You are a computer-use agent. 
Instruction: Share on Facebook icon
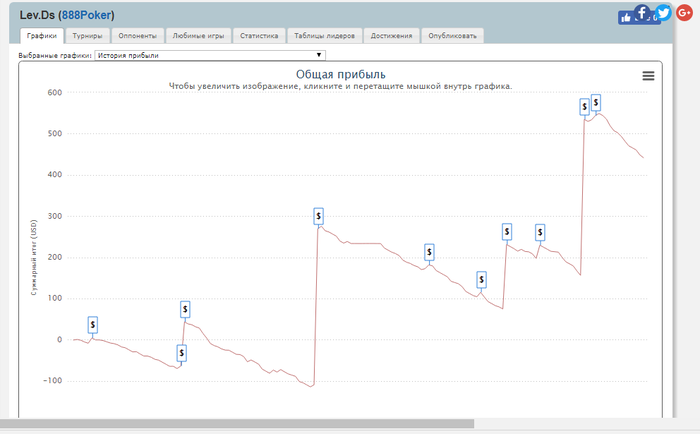pyautogui.click(x=642, y=13)
